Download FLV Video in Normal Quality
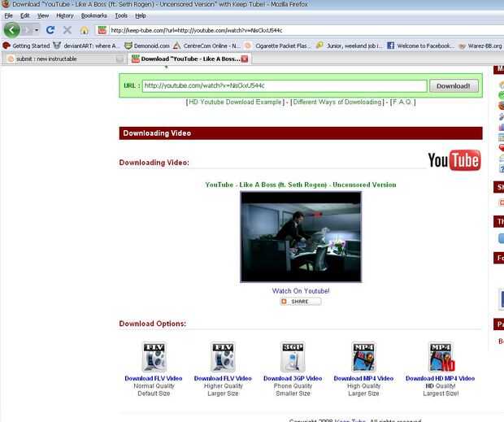Viewport: 504px width, 422px height. click(x=154, y=379)
